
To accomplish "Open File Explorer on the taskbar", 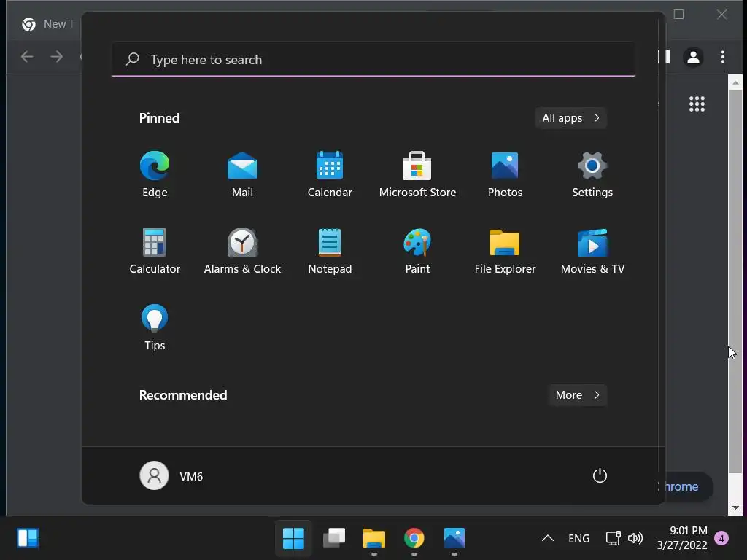I will click(374, 539).
